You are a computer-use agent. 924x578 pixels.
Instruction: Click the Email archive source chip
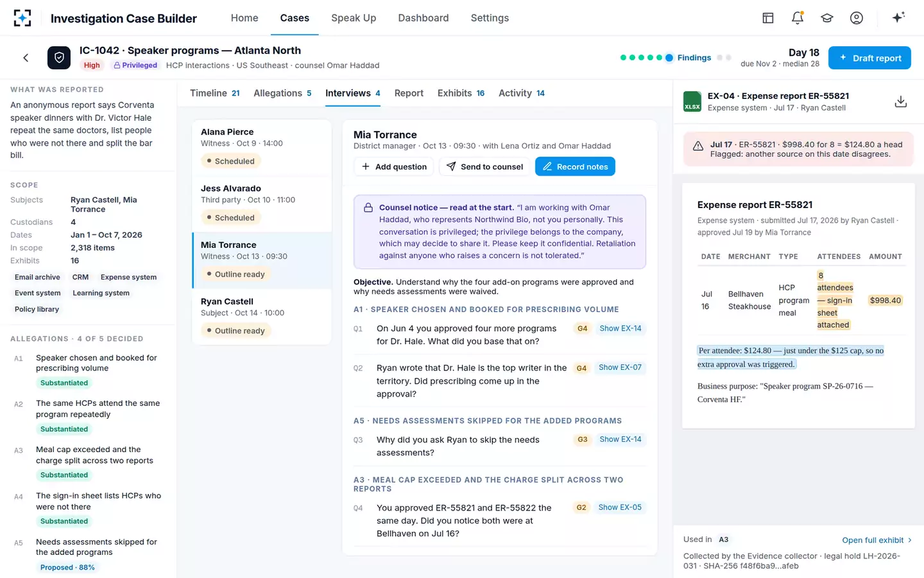coord(37,277)
